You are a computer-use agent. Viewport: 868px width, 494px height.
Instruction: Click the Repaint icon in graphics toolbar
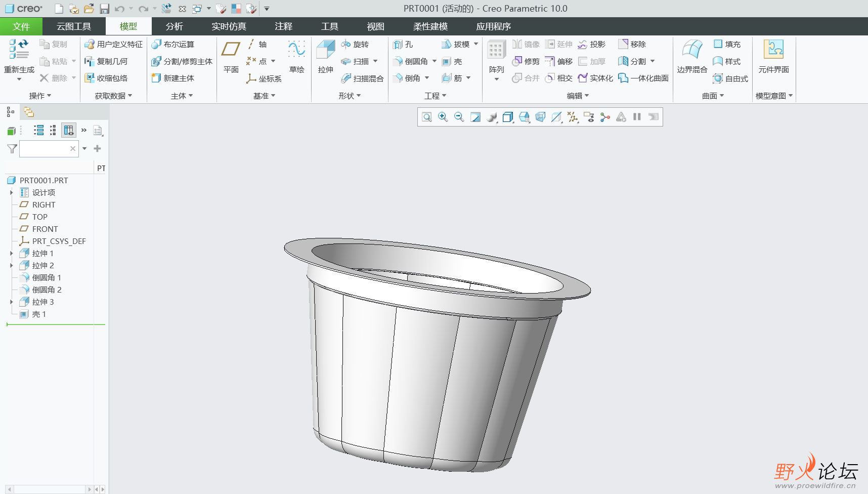click(x=475, y=117)
